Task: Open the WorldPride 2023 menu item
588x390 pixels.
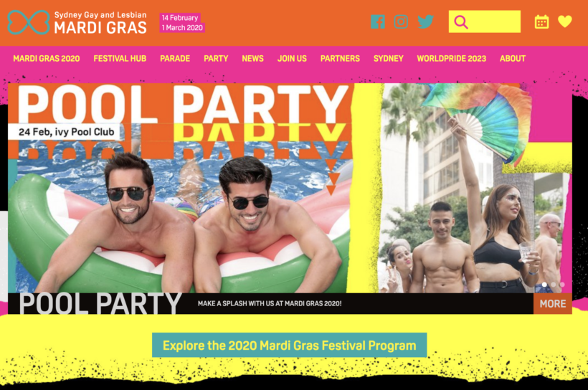Action: (452, 59)
